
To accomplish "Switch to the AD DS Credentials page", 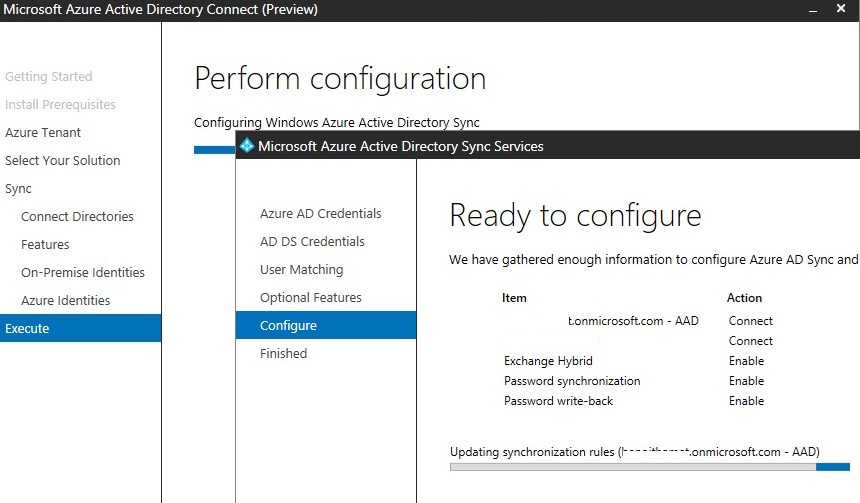I will pyautogui.click(x=312, y=242).
